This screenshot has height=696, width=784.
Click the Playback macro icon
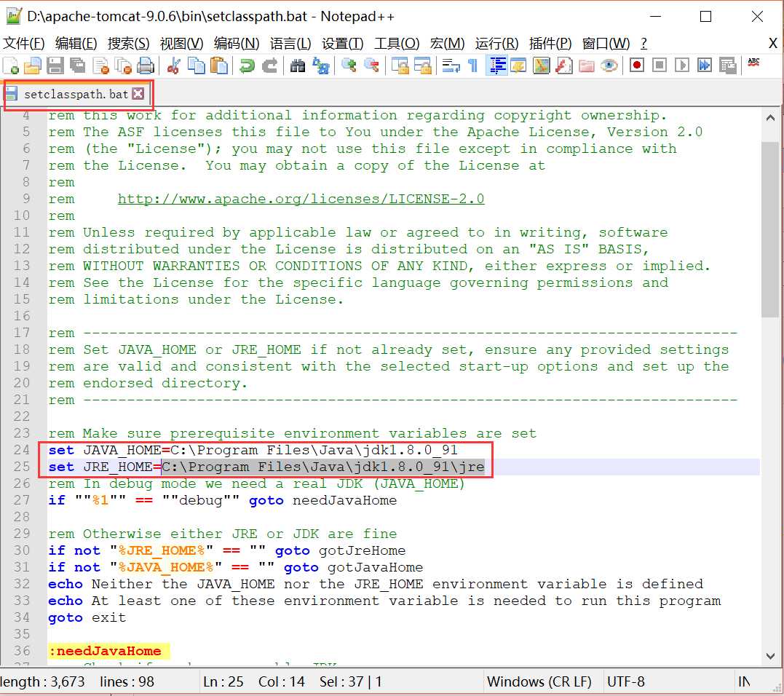[x=682, y=66]
